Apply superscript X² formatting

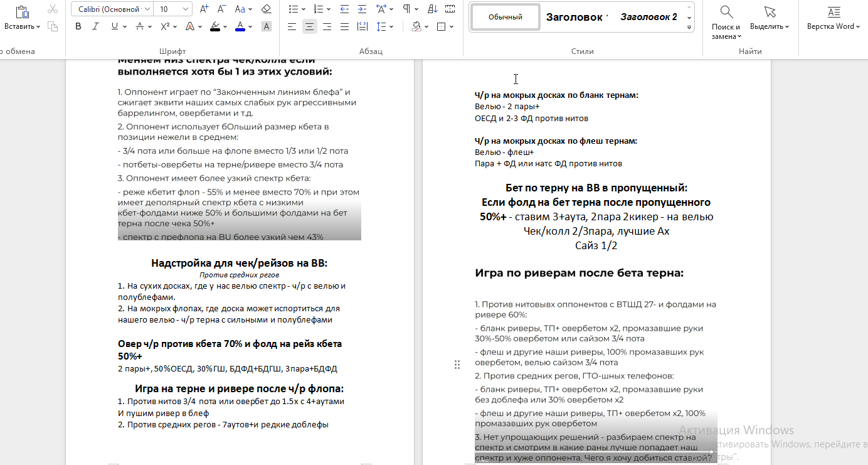pyautogui.click(x=165, y=26)
